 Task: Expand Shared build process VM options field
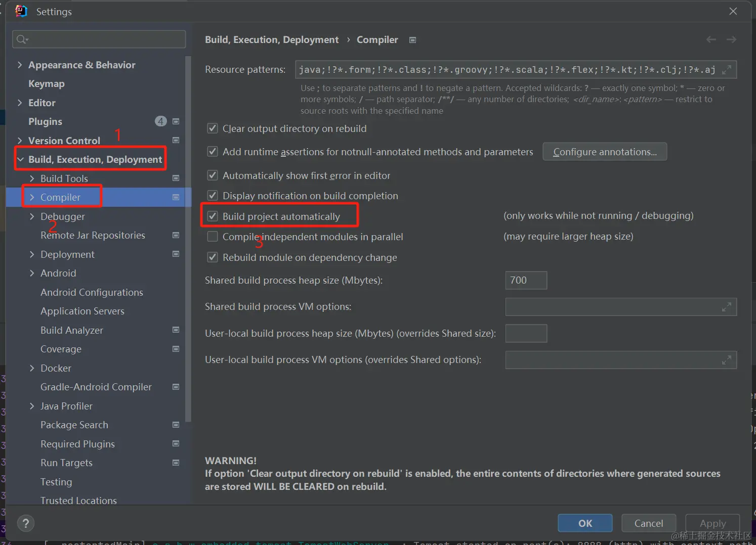[726, 307]
